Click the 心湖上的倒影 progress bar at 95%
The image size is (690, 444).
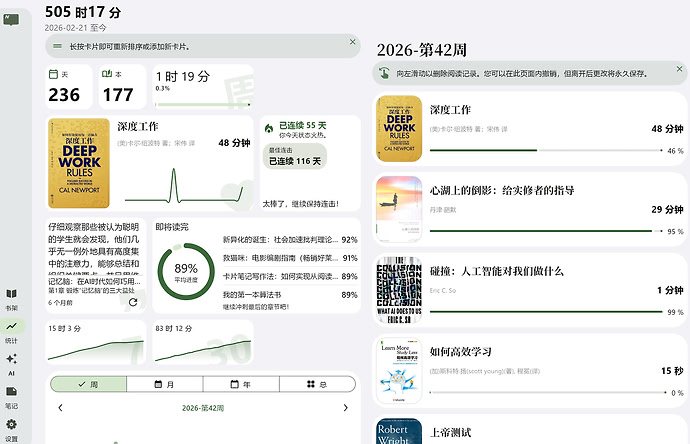click(546, 231)
